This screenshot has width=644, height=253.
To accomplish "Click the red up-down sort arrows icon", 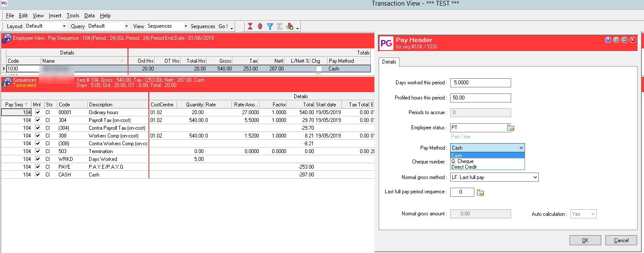I will (x=260, y=26).
